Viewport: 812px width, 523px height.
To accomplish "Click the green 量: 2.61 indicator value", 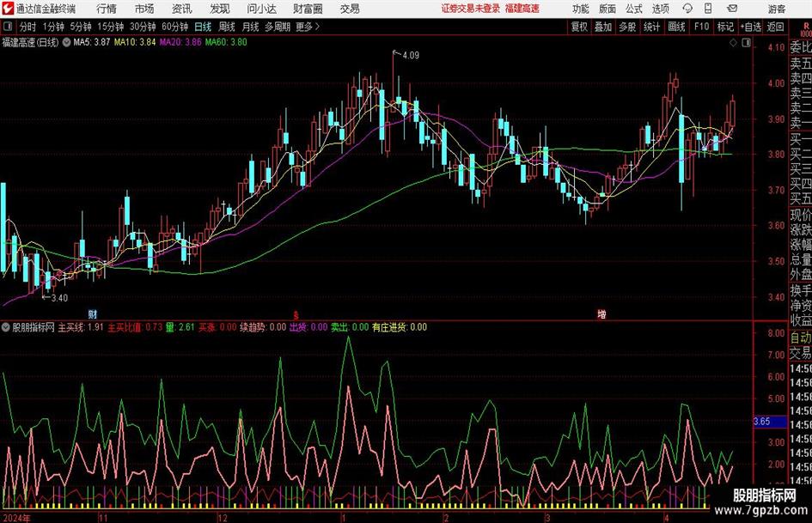I will (180, 327).
